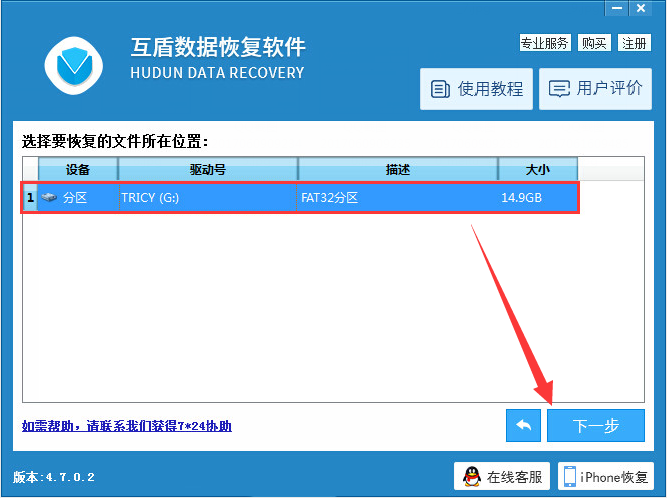
Task: Open the 7*24 help contact link
Action: (127, 426)
